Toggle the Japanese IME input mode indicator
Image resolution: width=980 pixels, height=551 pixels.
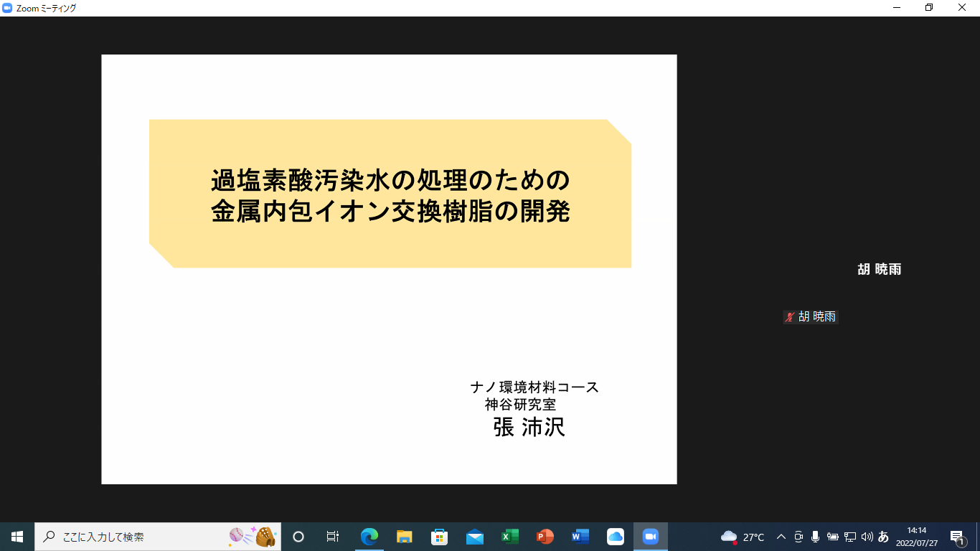(x=883, y=537)
